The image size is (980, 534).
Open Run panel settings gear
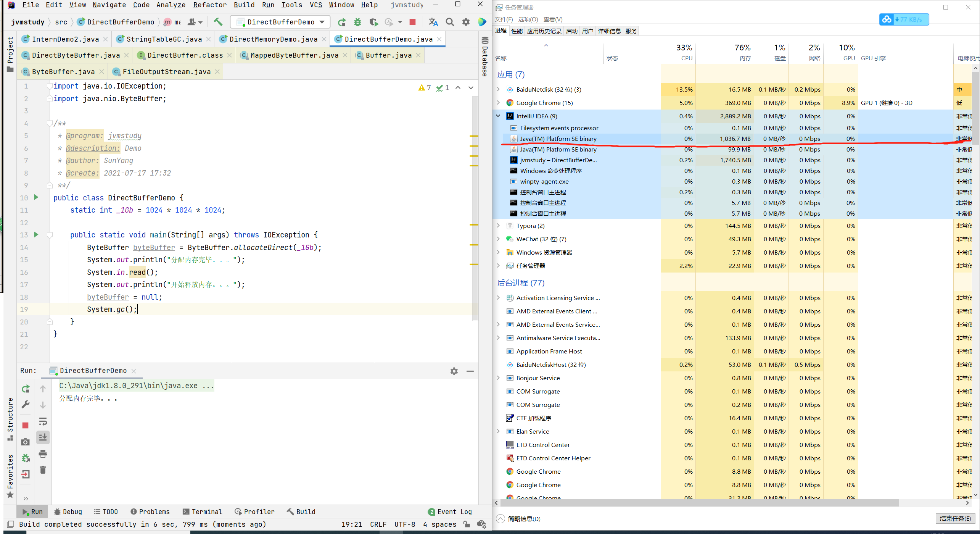(x=454, y=371)
